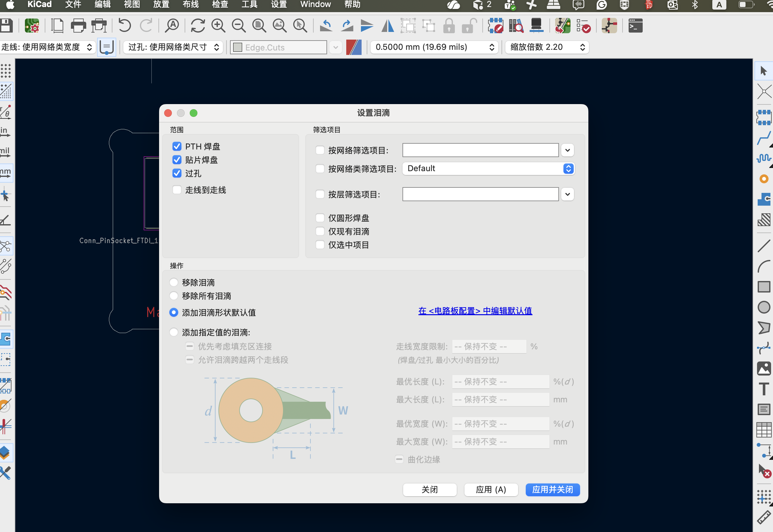Click the Zoom In magnifier icon
Image resolution: width=773 pixels, height=532 pixels.
(218, 26)
